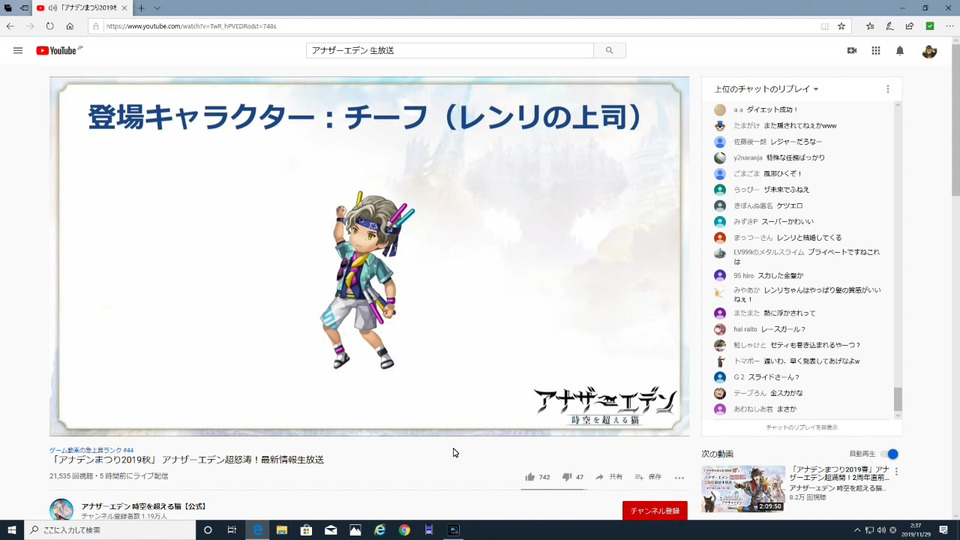Viewport: 960px width, 540px height.
Task: Open more actions ellipsis under video
Action: click(x=679, y=477)
